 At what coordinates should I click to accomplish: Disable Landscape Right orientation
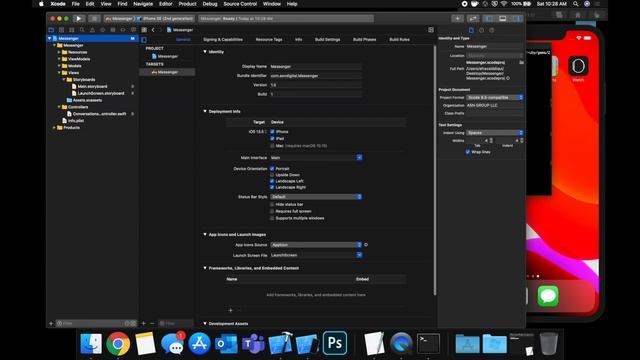pos(272,187)
